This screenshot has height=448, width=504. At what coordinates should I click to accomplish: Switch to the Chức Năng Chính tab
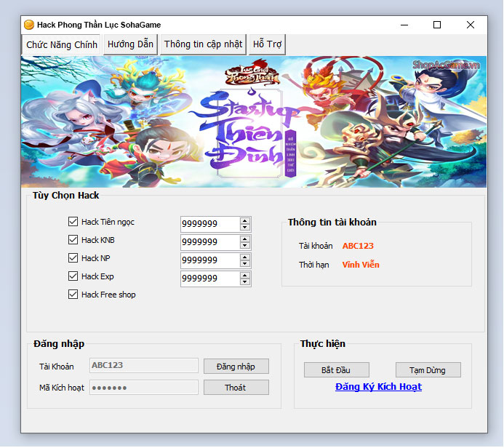point(62,44)
